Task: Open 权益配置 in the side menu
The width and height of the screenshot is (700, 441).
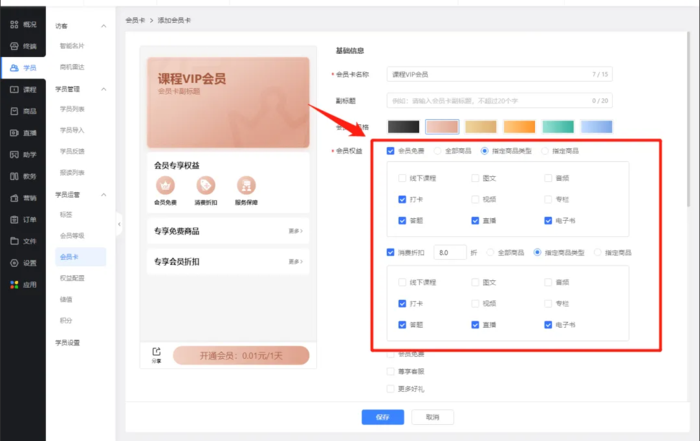Action: tap(71, 275)
